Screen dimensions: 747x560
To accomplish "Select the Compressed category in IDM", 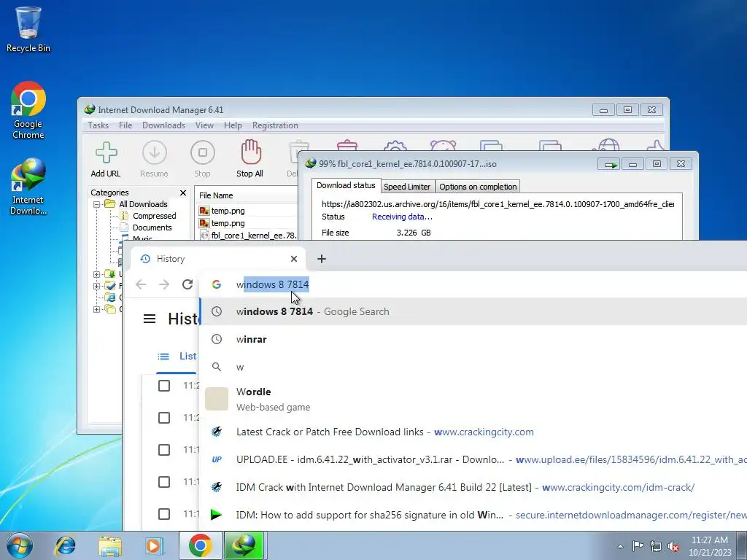I will point(155,216).
